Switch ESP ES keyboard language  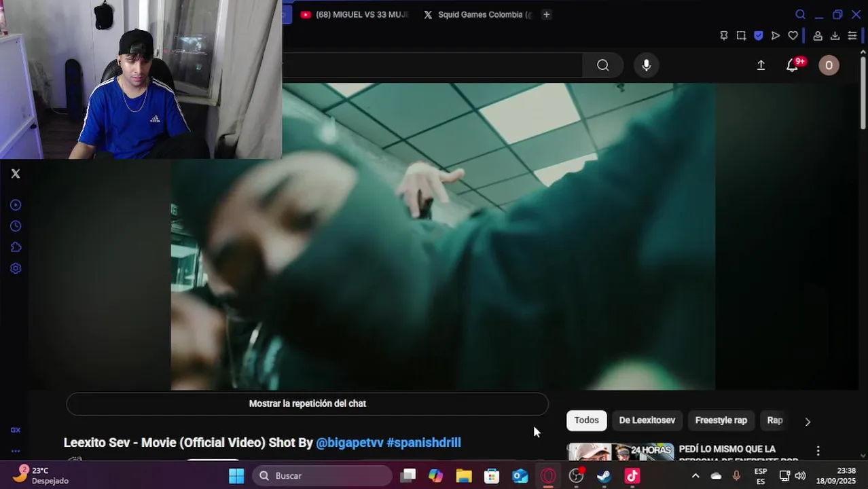pyautogui.click(x=761, y=476)
